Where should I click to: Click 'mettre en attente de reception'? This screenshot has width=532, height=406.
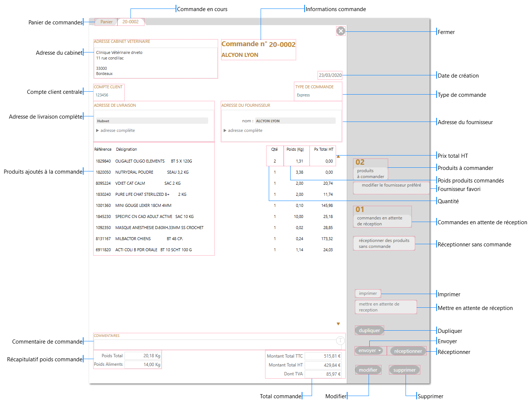click(x=386, y=307)
